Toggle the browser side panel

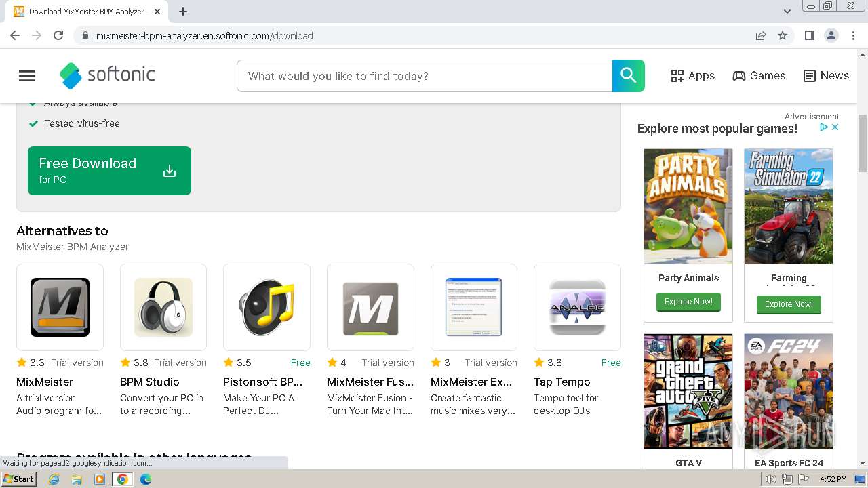point(809,35)
